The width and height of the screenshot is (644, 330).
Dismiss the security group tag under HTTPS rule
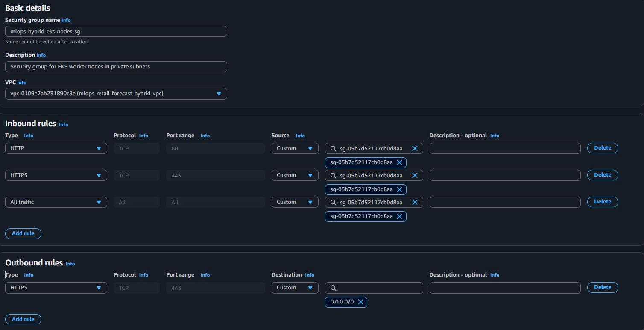[399, 189]
